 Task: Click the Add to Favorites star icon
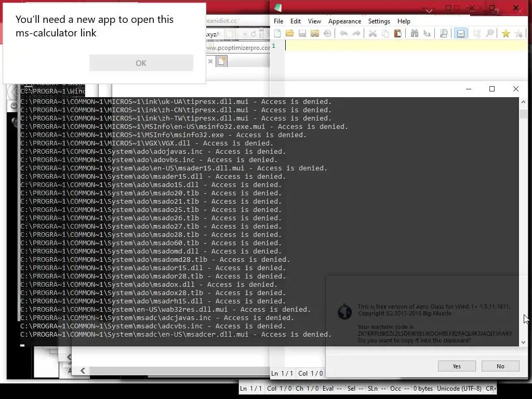(x=518, y=33)
